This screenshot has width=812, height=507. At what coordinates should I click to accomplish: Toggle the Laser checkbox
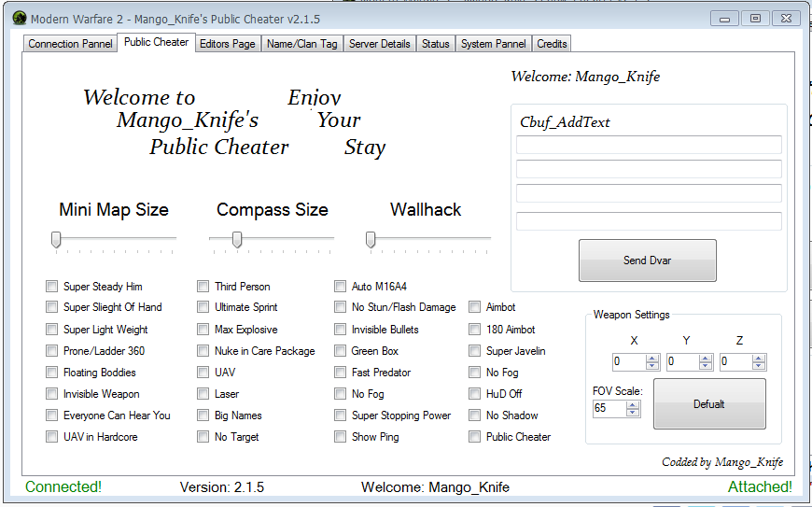(203, 394)
